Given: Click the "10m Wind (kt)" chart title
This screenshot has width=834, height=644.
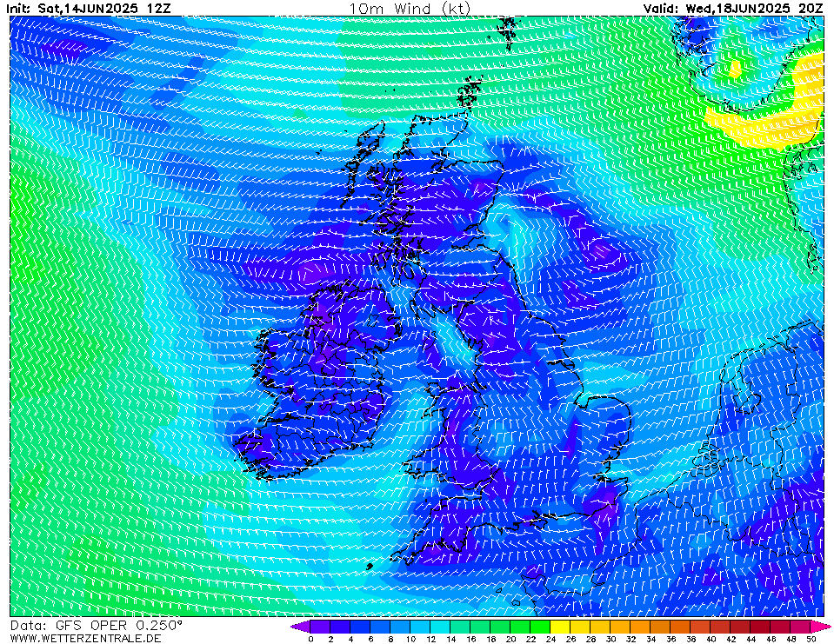Looking at the screenshot, I should click(410, 9).
